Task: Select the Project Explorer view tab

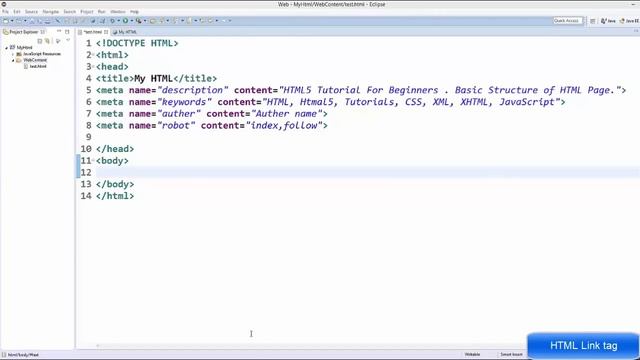Action: pos(24,32)
